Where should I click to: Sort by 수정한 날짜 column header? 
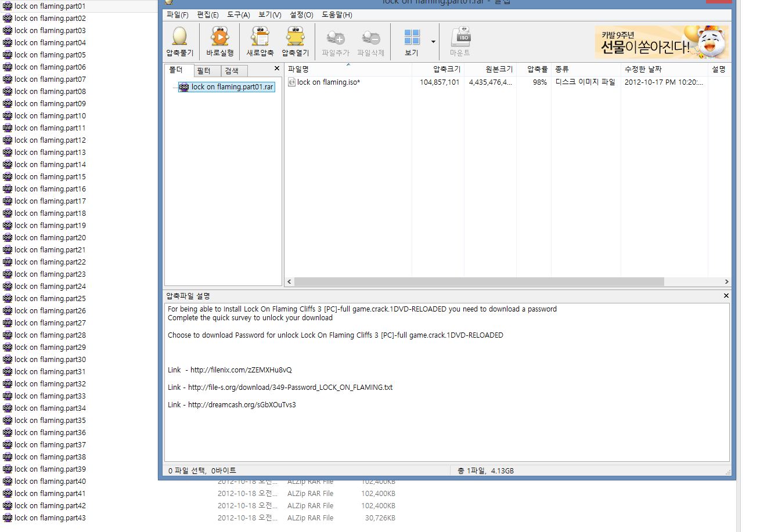664,69
